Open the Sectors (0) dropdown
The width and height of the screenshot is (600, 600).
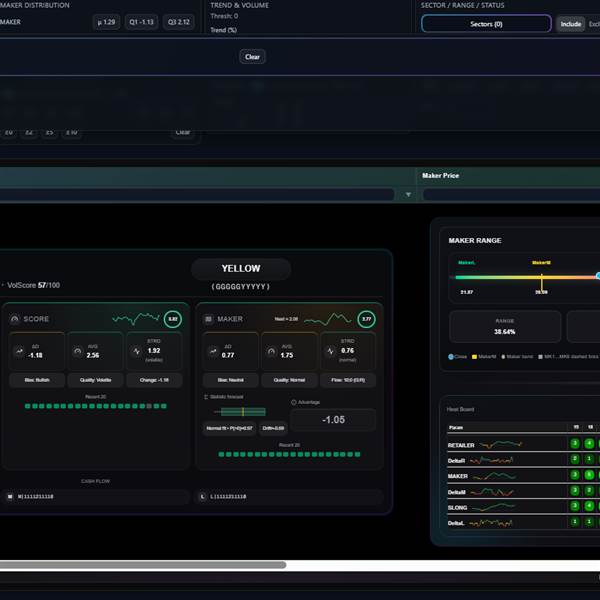tap(486, 24)
